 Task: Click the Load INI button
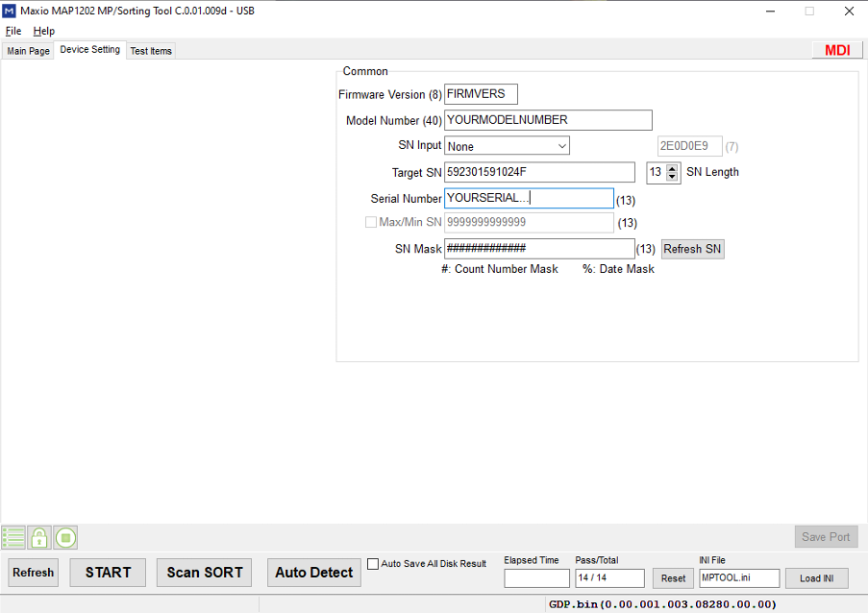[816, 578]
